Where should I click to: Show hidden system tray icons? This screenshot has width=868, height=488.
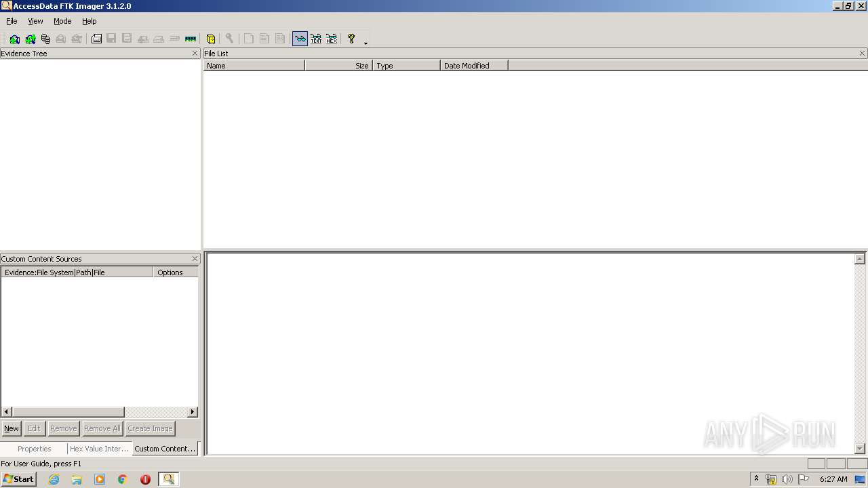(x=756, y=479)
